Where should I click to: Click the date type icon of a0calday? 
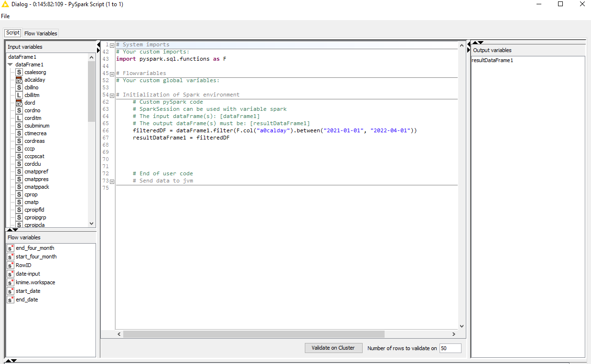point(19,80)
